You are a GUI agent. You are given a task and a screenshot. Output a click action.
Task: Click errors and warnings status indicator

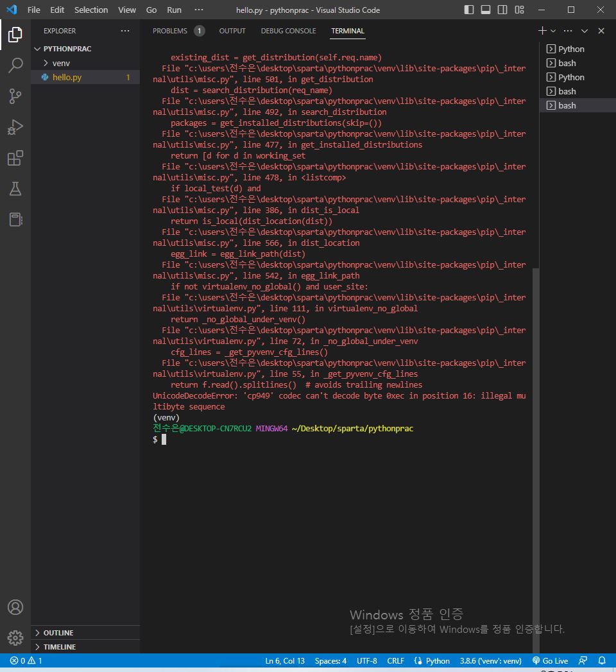[x=26, y=660]
